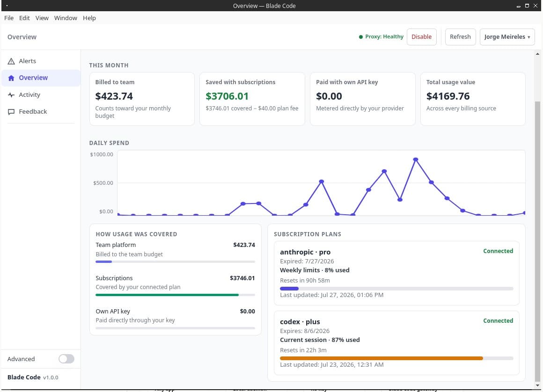This screenshot has width=543, height=392.
Task: Open the View menu
Action: (x=42, y=18)
